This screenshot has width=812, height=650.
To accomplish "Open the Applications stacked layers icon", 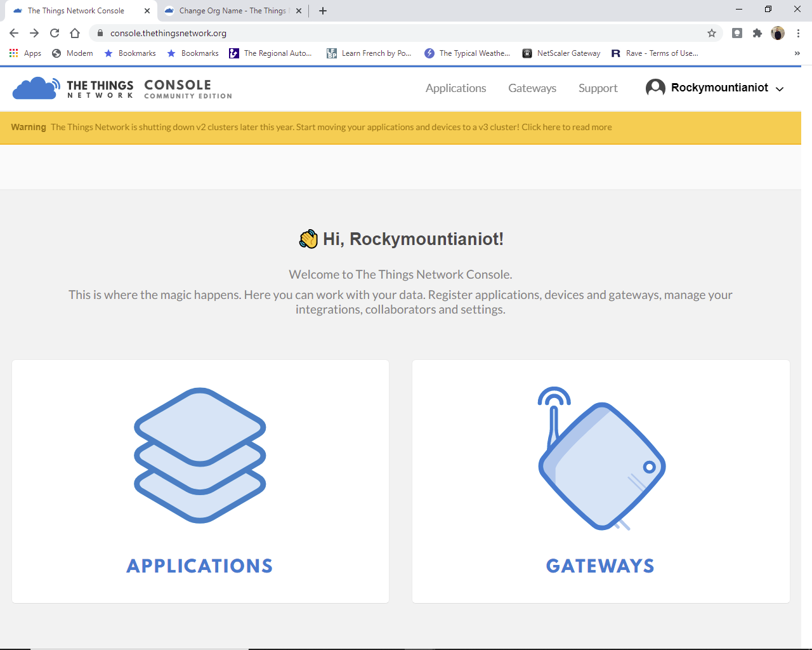I will click(x=200, y=455).
